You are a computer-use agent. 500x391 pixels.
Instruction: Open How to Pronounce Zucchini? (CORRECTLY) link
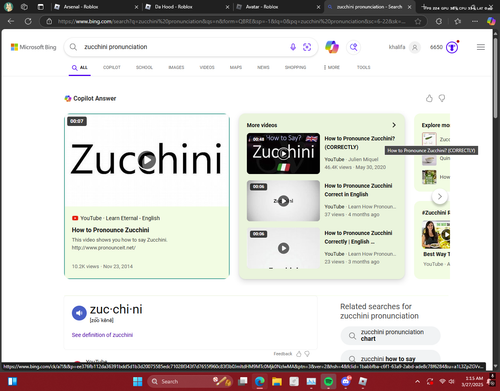tap(360, 143)
